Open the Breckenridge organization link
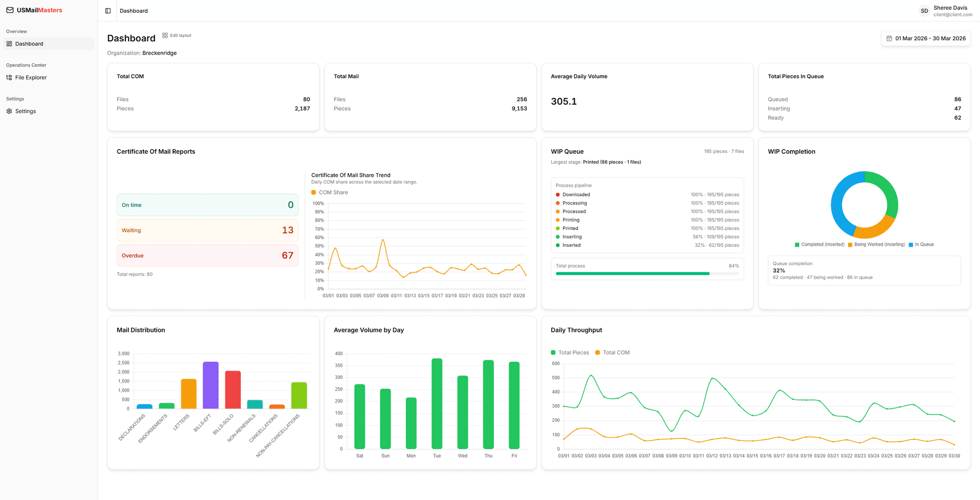The height and width of the screenshot is (500, 980). click(x=159, y=53)
